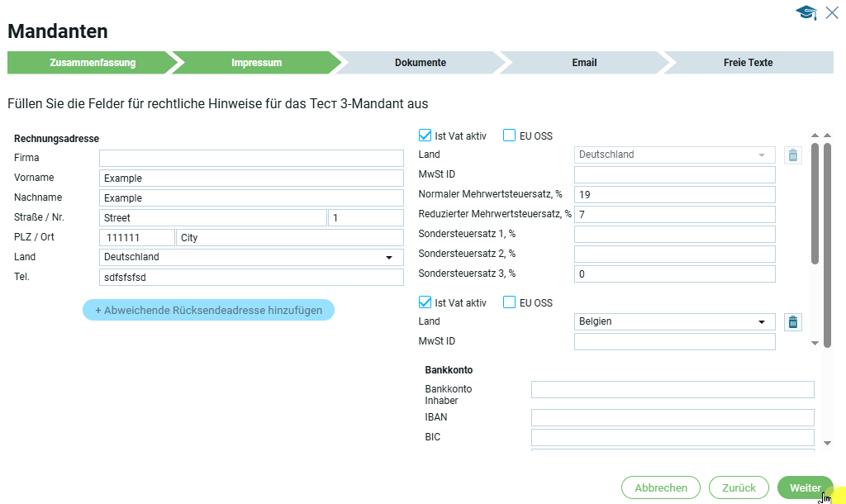Toggle second 'Ist Vat aktiv' checkbox
846x504 pixels.
tap(425, 302)
